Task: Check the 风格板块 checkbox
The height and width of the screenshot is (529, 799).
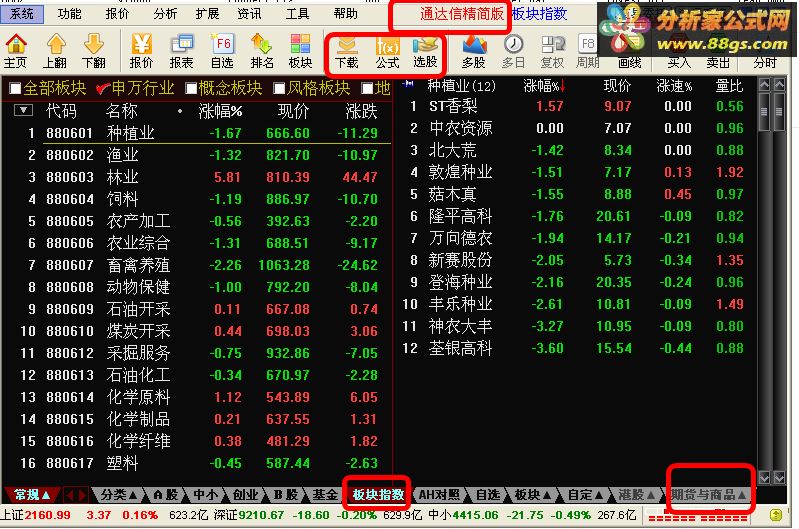Action: click(x=279, y=89)
